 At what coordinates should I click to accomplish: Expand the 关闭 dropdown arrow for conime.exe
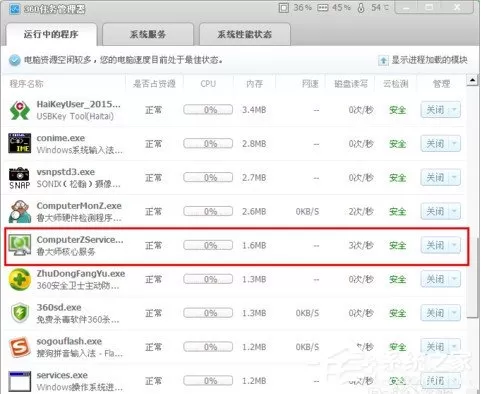455,144
